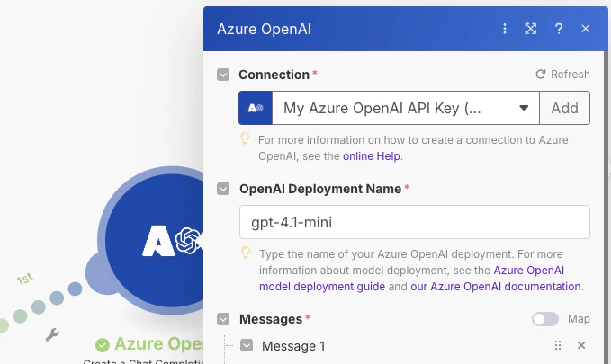This screenshot has width=611, height=364.
Task: Collapse the Message 1 item
Action: (247, 345)
